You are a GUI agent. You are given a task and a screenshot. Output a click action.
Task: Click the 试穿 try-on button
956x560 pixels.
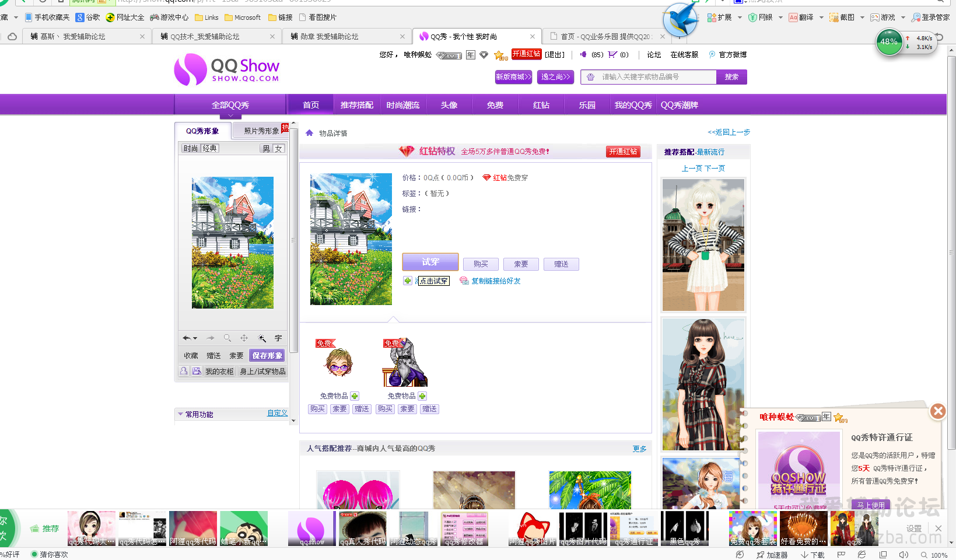coord(430,262)
